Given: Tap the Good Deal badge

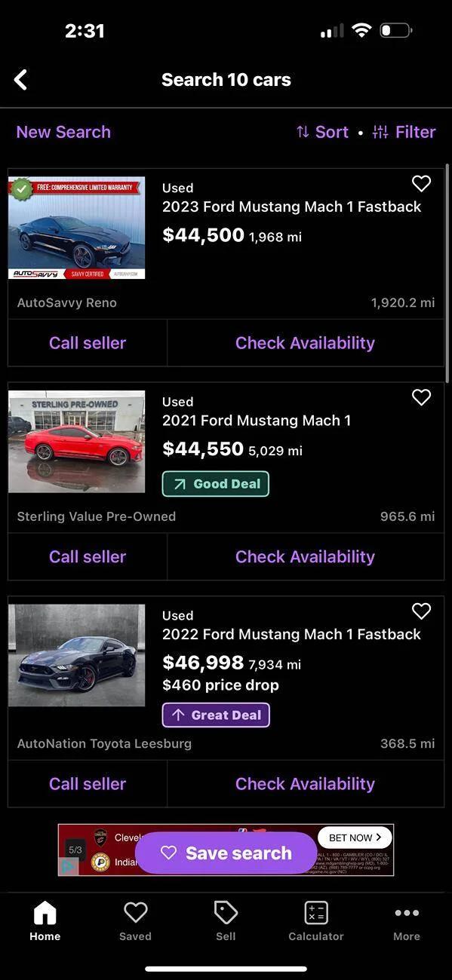Looking at the screenshot, I should (x=216, y=484).
